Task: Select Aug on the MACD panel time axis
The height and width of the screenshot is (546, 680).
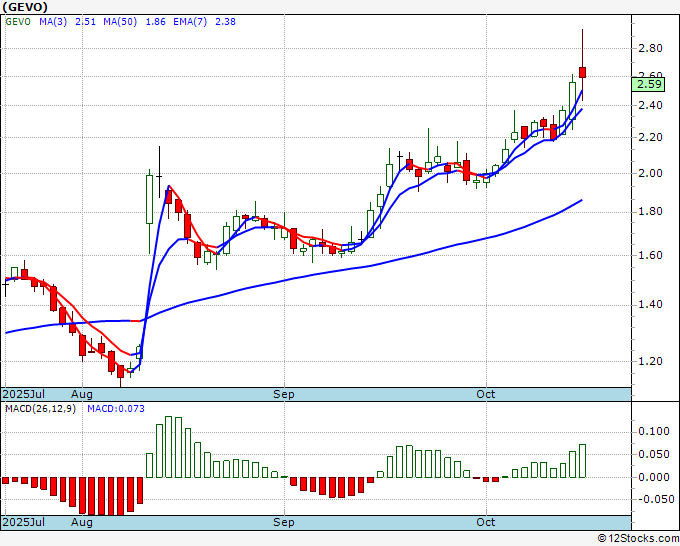Action: click(x=82, y=522)
